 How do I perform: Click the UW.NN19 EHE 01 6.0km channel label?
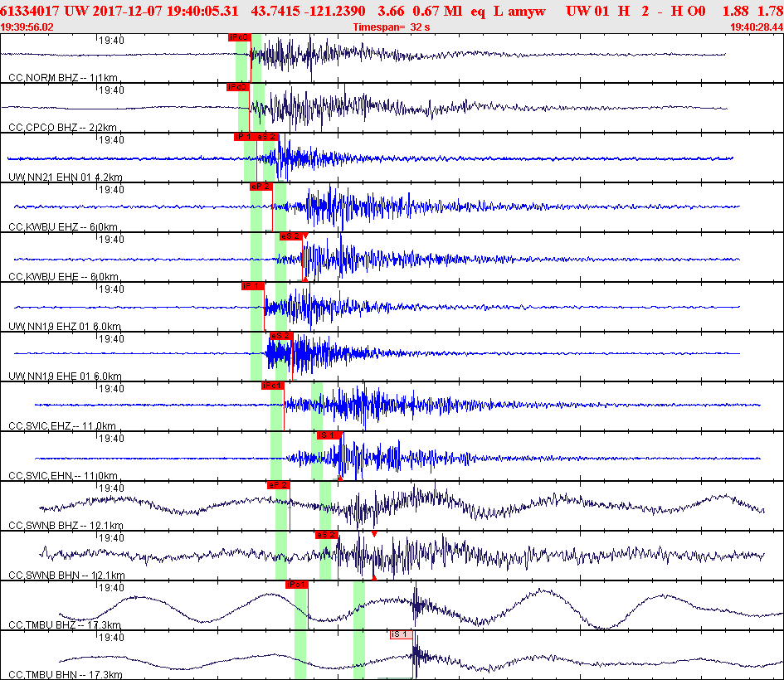(x=65, y=376)
